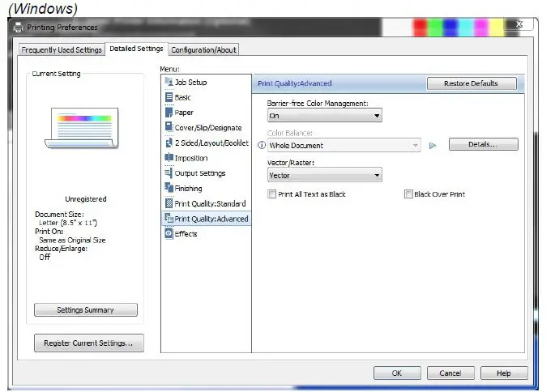Click the page preview thumbnail
Image resolution: width=555 pixels, height=392 pixels.
pos(82,129)
